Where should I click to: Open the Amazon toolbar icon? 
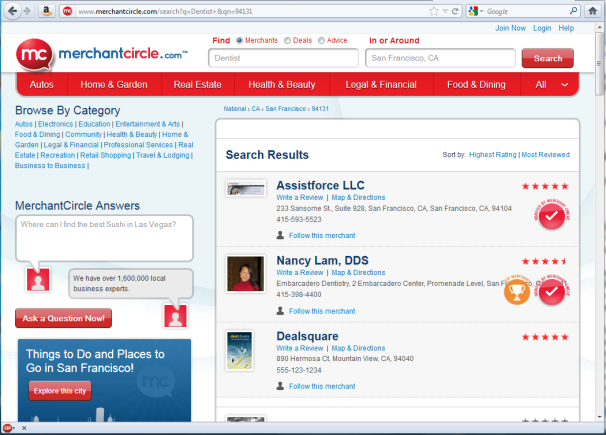47,11
